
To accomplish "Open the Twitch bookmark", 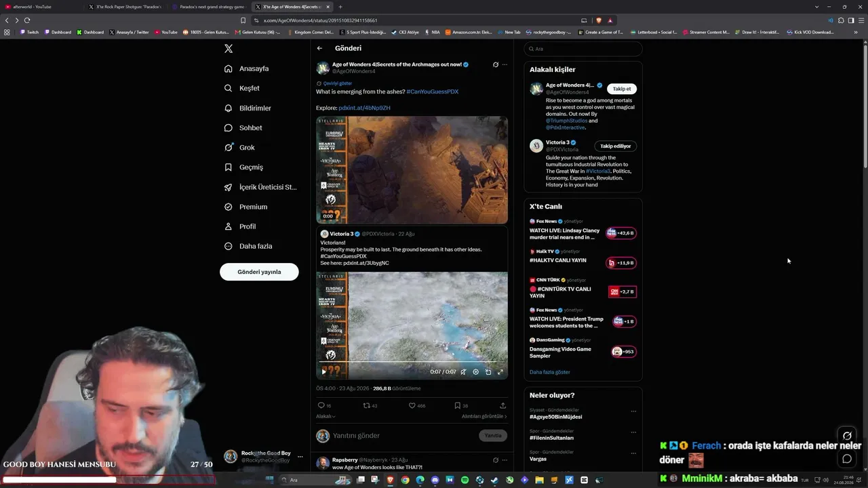I will (30, 32).
